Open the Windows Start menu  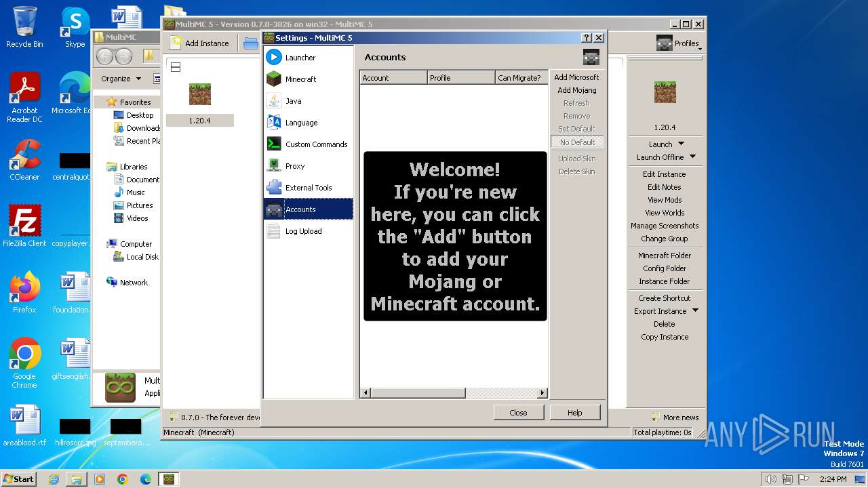[x=18, y=479]
